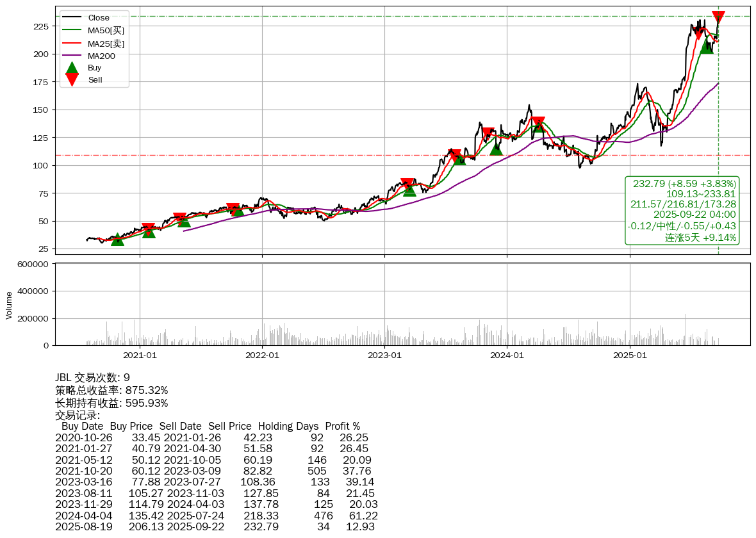Click the 2023-01 x-axis tick label

(384, 354)
